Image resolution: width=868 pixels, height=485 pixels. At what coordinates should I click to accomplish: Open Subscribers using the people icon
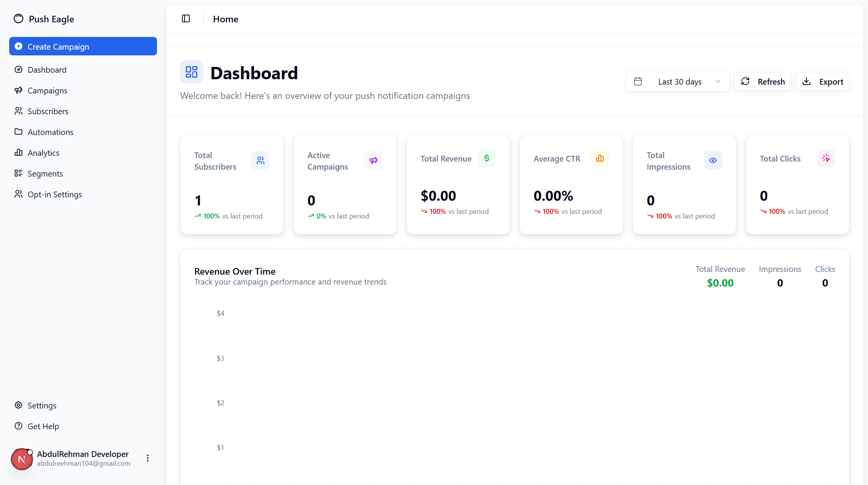point(18,111)
